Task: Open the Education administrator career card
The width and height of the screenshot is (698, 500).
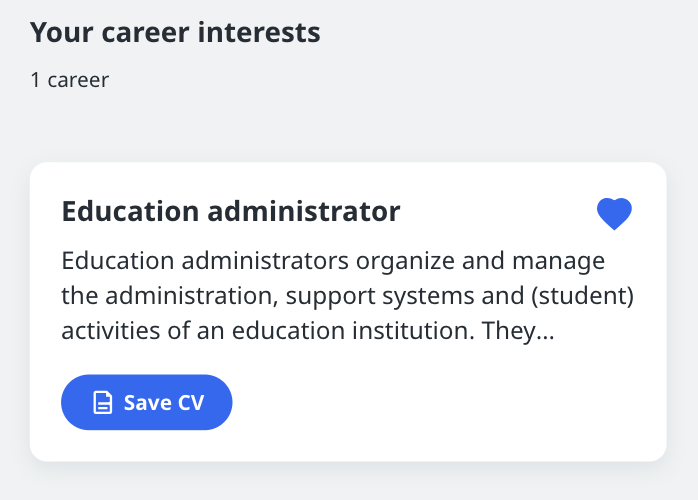Action: click(x=348, y=312)
